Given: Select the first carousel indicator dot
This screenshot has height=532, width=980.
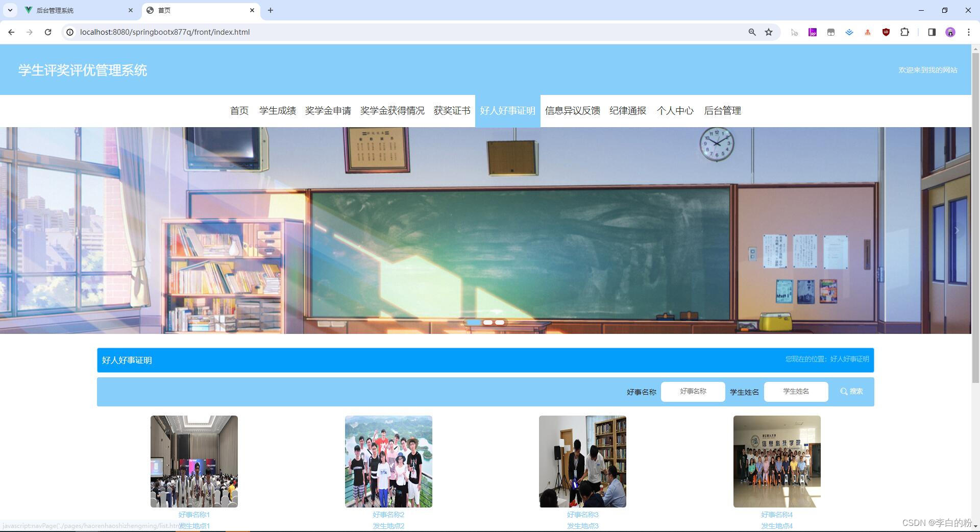Looking at the screenshot, I should (474, 323).
